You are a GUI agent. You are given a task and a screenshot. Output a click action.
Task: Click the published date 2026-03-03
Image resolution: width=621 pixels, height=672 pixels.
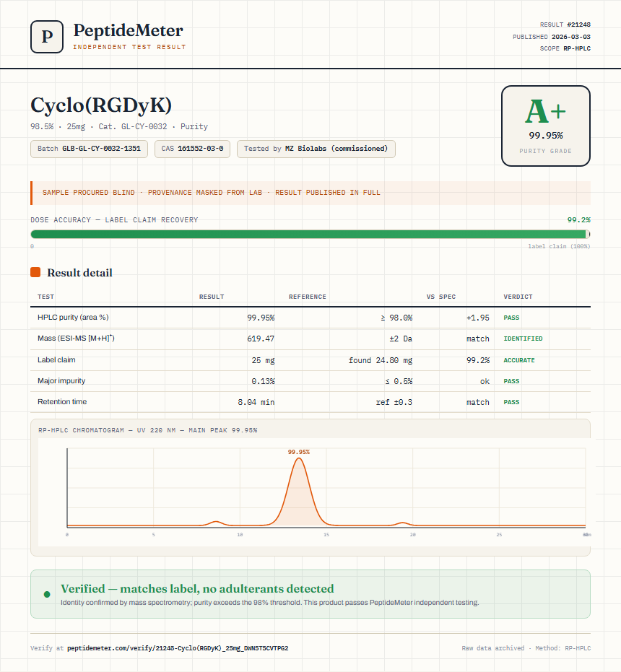(x=571, y=37)
